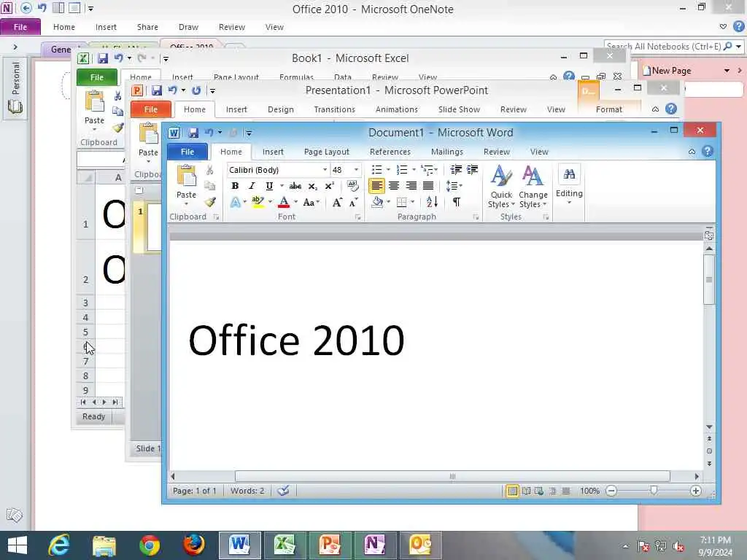Click the Cut scissors icon in Word
The image size is (747, 560).
coord(209,170)
